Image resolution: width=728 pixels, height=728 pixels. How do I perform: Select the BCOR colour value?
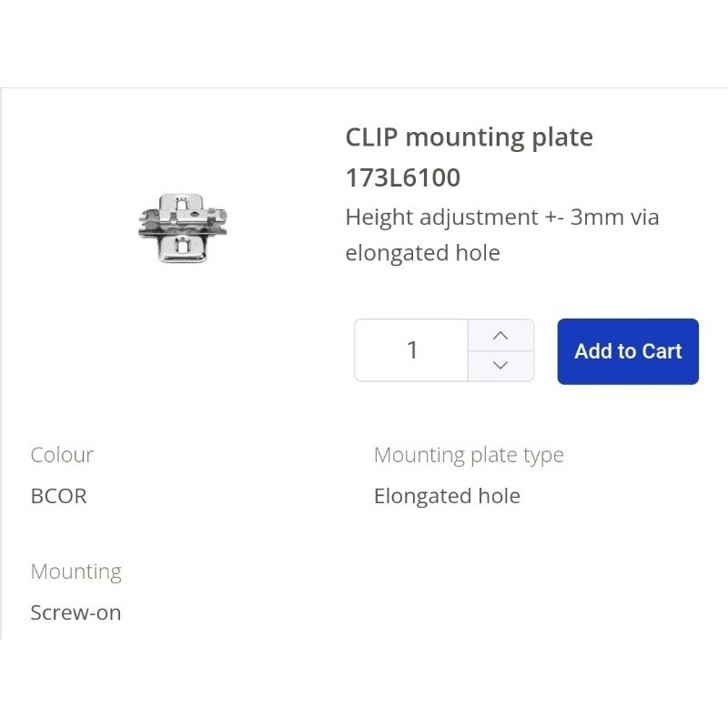(x=58, y=496)
